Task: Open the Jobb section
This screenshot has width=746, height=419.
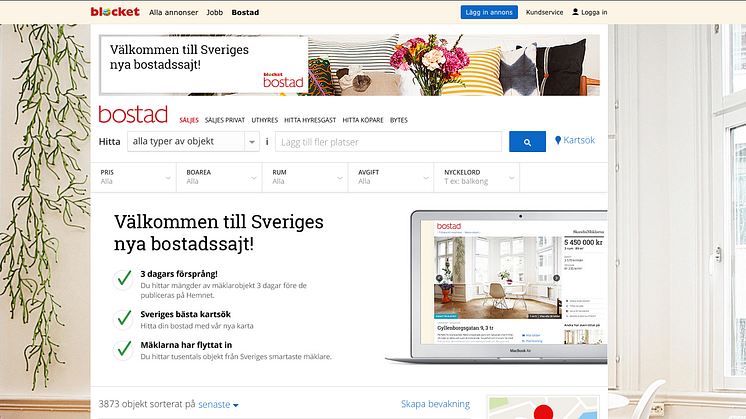Action: 215,12
